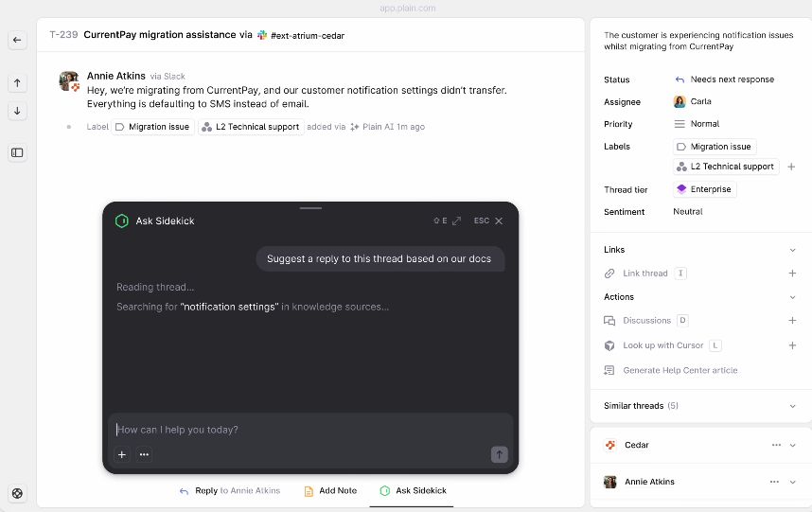812x512 pixels.
Task: Open the help icon at bottom left
Action: tap(17, 493)
